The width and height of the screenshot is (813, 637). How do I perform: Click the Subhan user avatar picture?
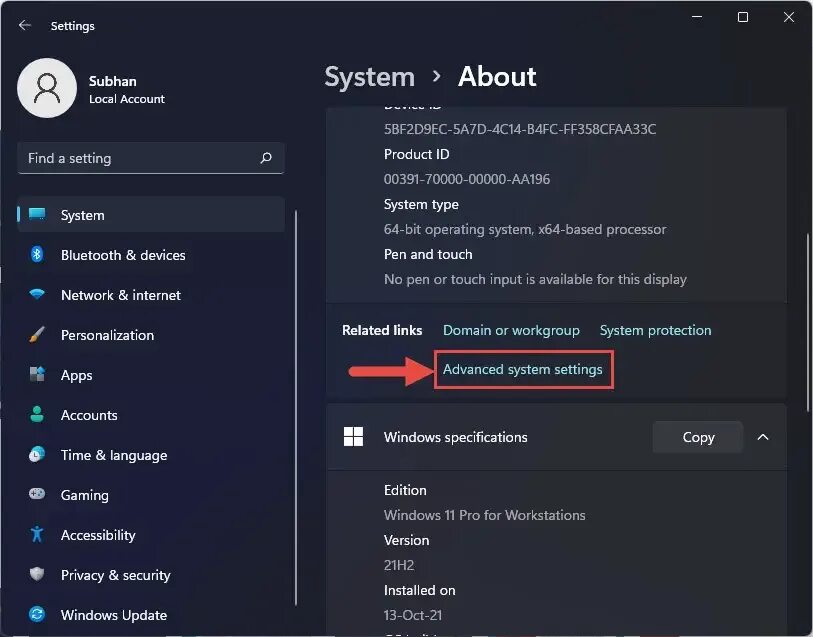(x=47, y=88)
